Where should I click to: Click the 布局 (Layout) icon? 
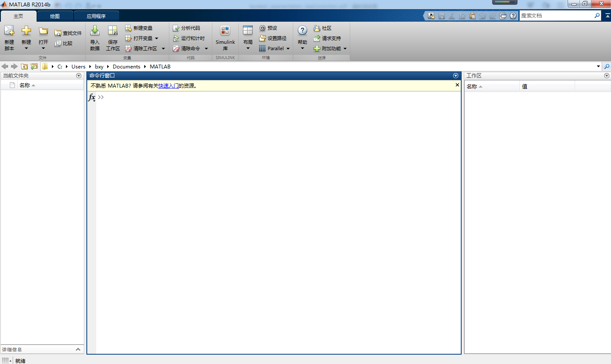coord(248,31)
